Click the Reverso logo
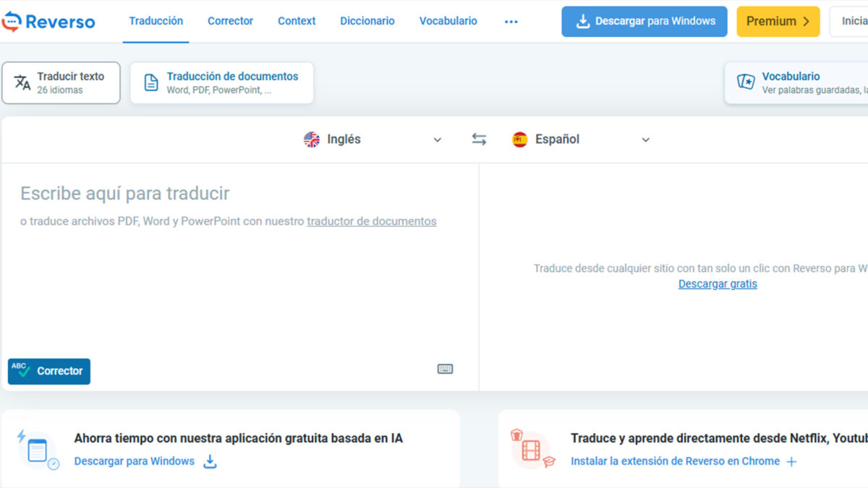Screen dimensions: 868x488 48,22
